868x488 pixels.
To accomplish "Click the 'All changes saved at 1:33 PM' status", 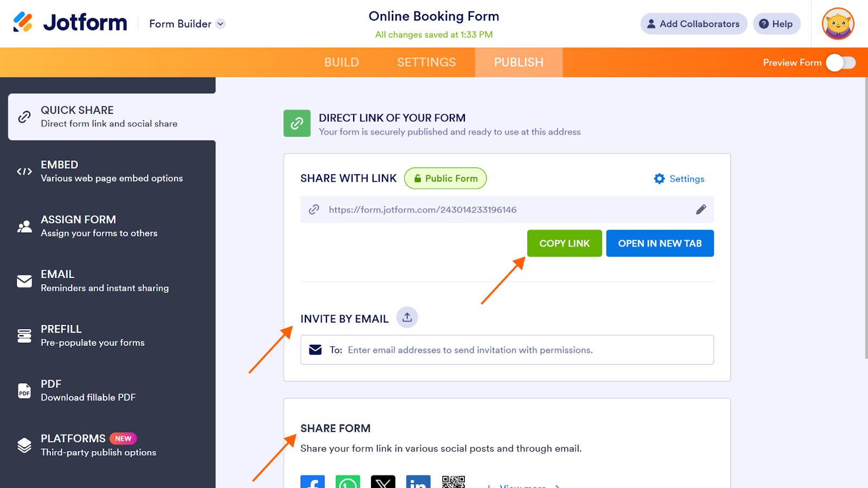I will 434,35.
